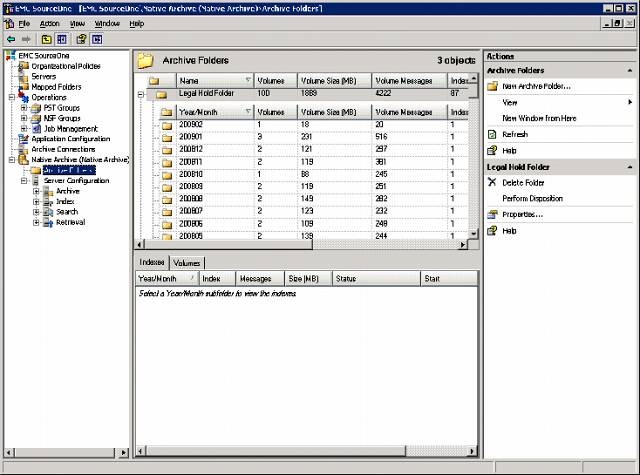Image resolution: width=640 pixels, height=475 pixels.
Task: Select the 200807 subfolder row
Action: [313, 211]
